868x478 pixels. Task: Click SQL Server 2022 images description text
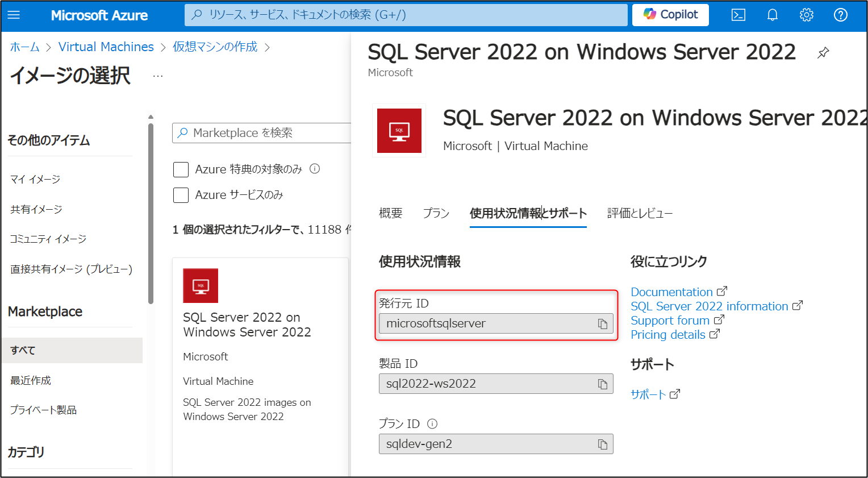point(247,409)
